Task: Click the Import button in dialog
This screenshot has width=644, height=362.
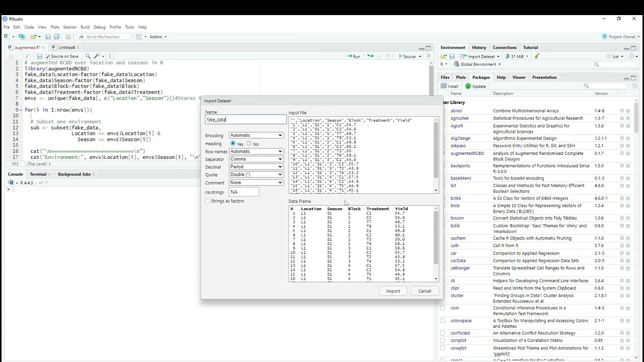Action: [393, 291]
